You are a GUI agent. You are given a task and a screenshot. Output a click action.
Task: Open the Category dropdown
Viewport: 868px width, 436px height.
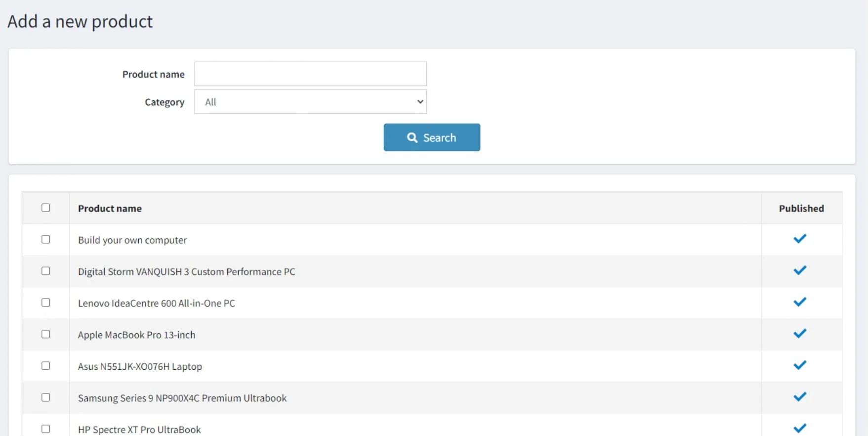[310, 102]
